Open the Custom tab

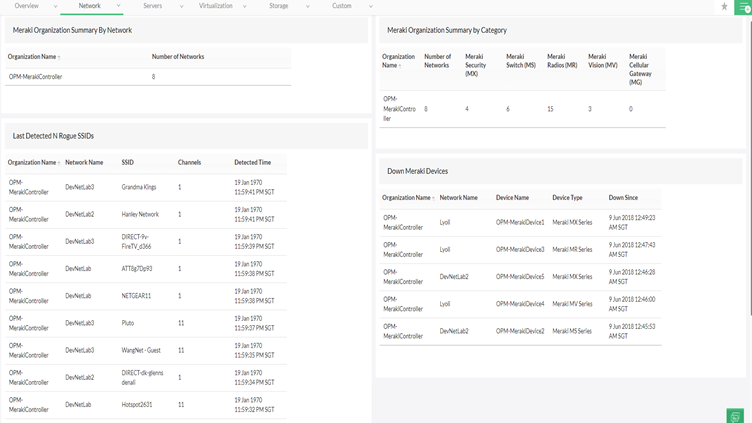click(x=342, y=6)
